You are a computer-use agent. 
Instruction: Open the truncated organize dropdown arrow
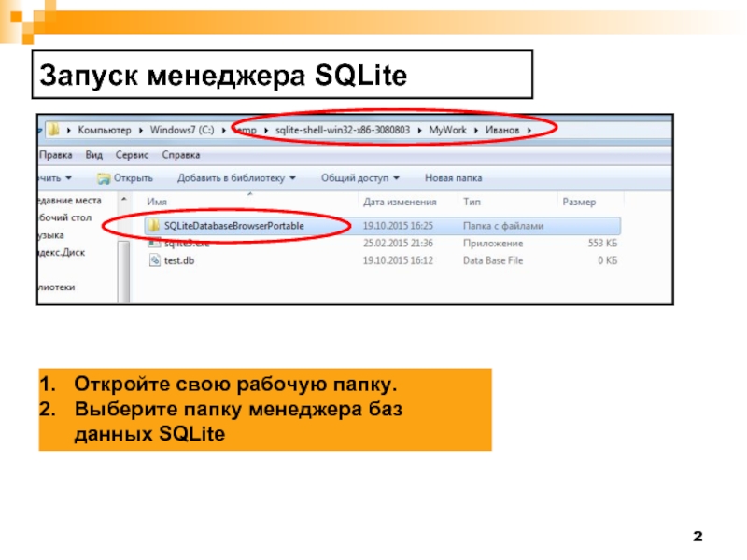(68, 178)
